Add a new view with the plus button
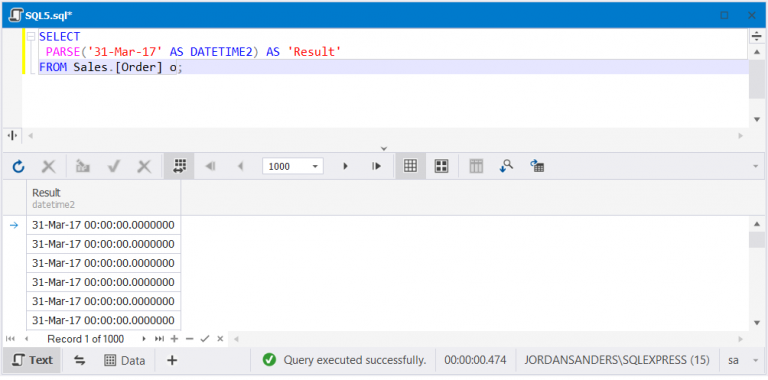Image resolution: width=768 pixels, height=380 pixels. click(172, 361)
